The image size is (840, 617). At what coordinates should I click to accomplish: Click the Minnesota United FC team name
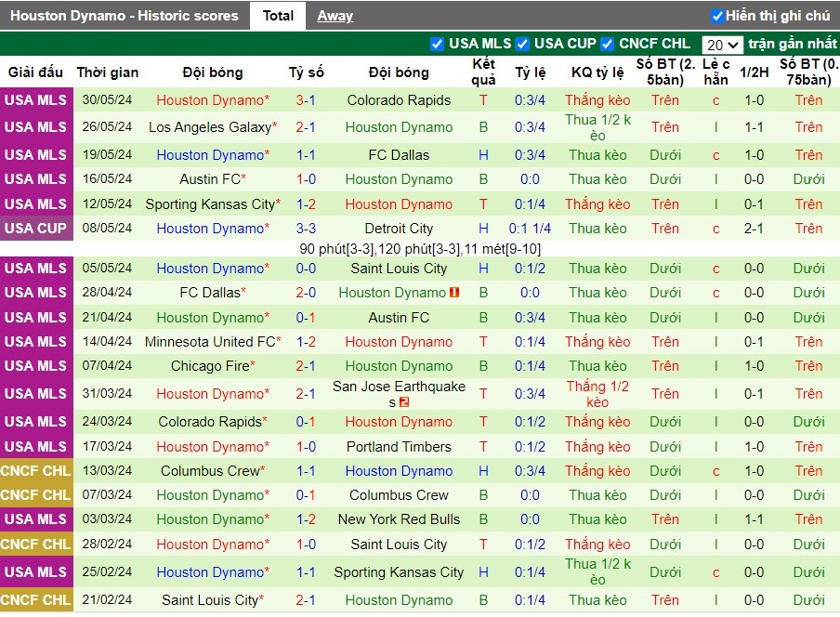coord(210,342)
